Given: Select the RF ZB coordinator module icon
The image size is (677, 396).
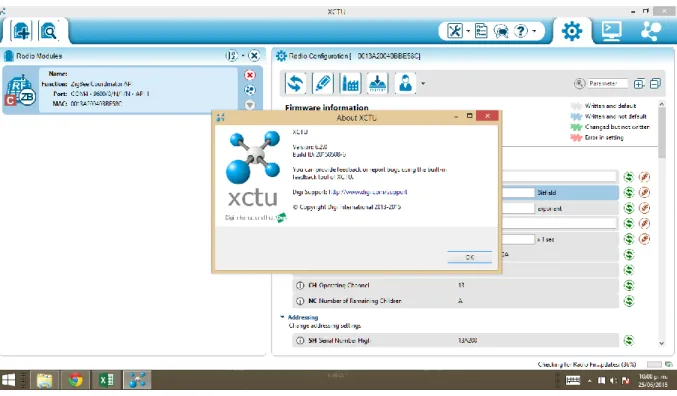Looking at the screenshot, I should pyautogui.click(x=20, y=90).
